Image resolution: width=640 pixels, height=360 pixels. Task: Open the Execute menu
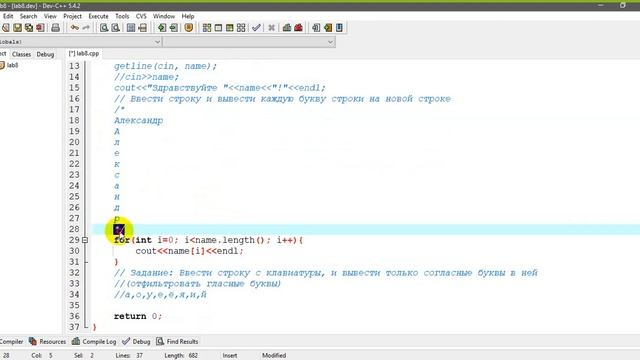coord(98,16)
